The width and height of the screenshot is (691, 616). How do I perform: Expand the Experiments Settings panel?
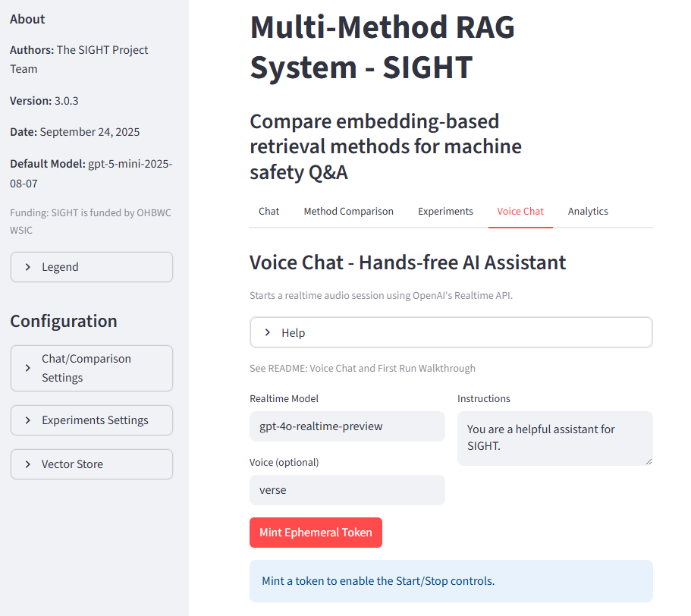click(92, 420)
